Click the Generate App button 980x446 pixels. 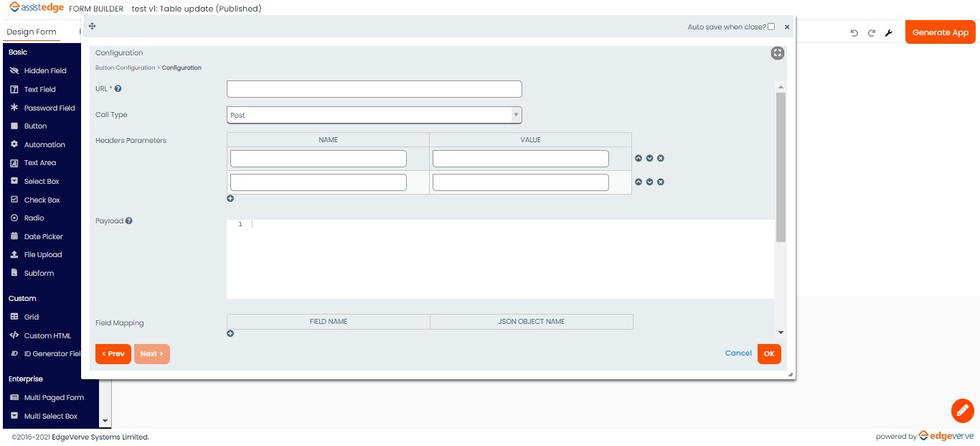[x=940, y=32]
